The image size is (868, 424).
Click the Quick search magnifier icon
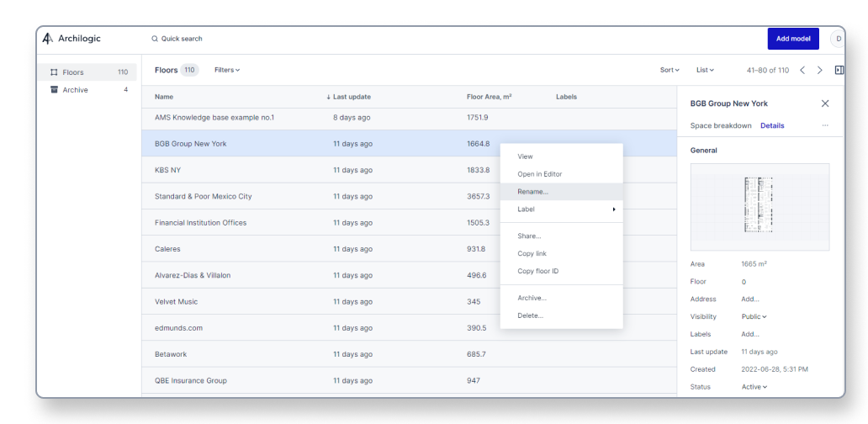click(x=155, y=39)
